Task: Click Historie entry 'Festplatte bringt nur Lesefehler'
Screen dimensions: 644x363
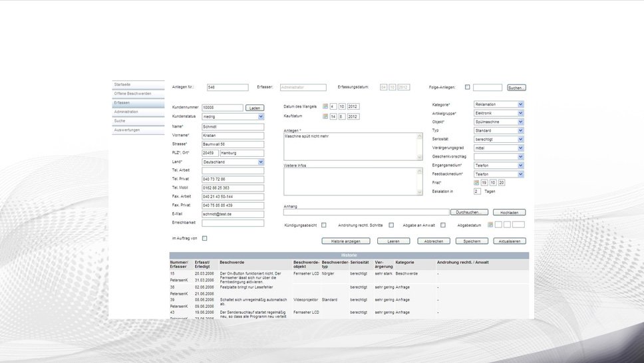Action: pos(246,287)
